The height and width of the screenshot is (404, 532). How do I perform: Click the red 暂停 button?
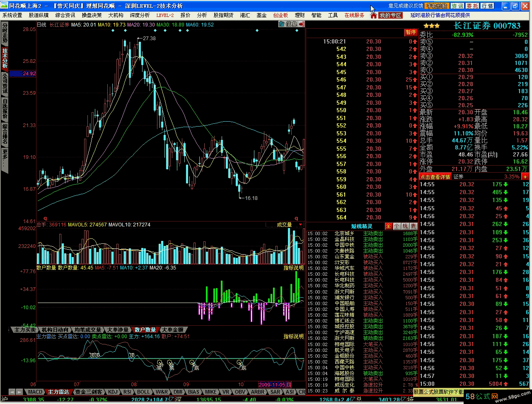click(x=411, y=32)
